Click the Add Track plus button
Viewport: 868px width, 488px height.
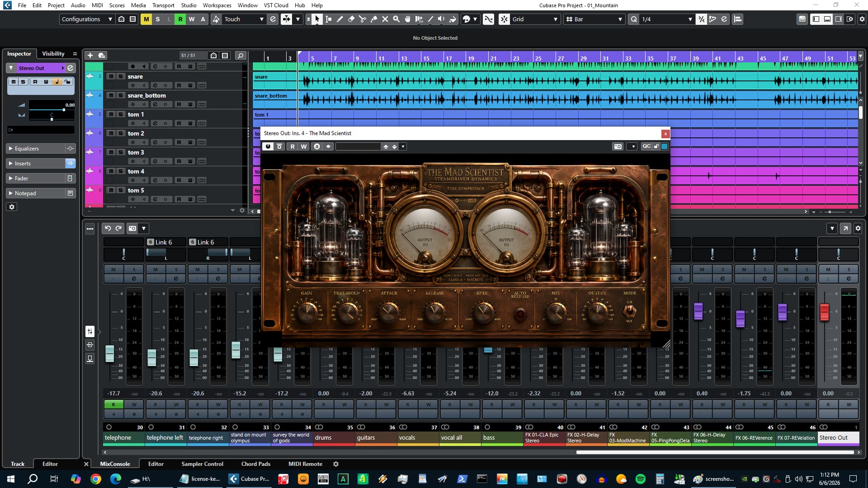(90, 55)
